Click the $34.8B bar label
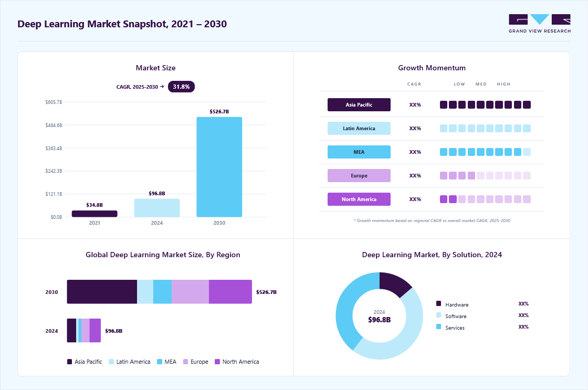The width and height of the screenshot is (588, 390). (94, 205)
